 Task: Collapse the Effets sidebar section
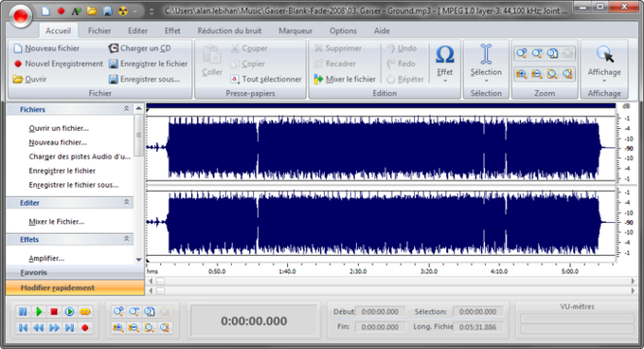click(127, 238)
